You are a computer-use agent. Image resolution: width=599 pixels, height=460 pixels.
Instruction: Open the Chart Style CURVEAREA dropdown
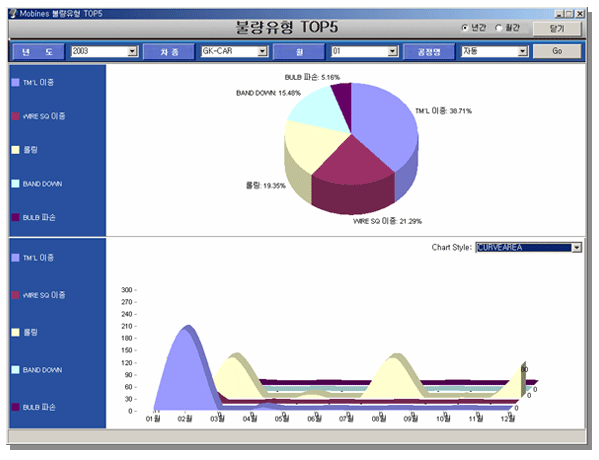576,248
